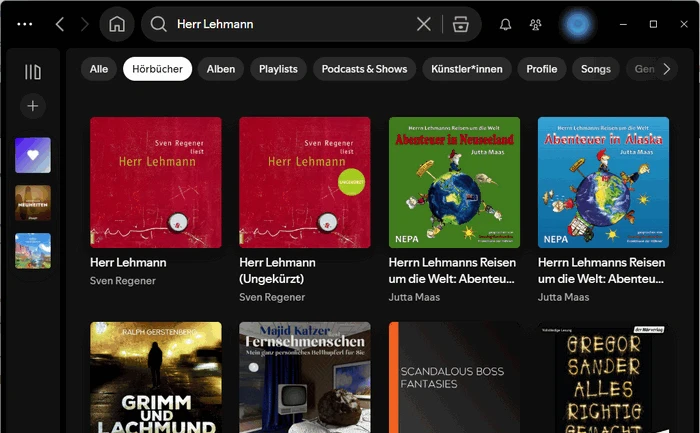Open the Abenteuer in Alaska cover
Viewport: 700px width, 433px height.
[x=604, y=183]
